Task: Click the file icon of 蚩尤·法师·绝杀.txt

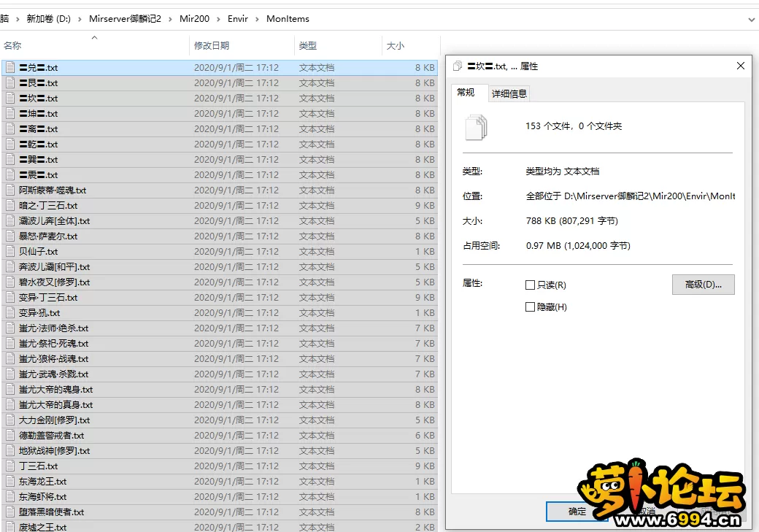Action: tap(10, 328)
